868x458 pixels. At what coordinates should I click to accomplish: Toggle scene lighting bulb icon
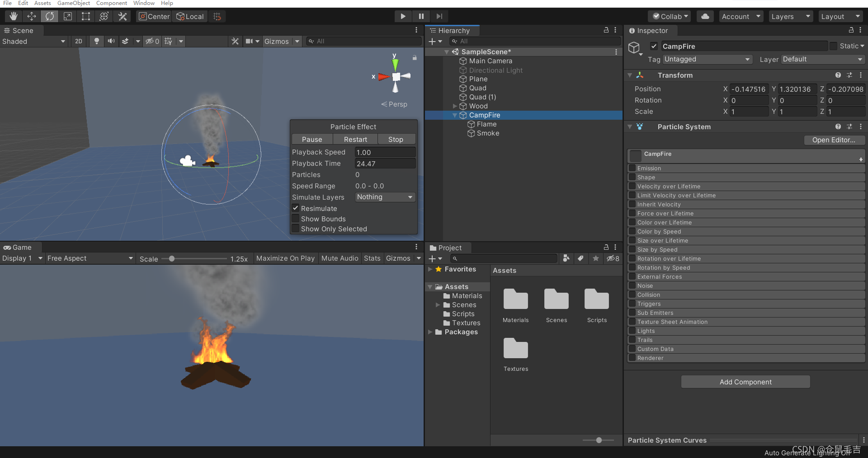[x=96, y=41]
